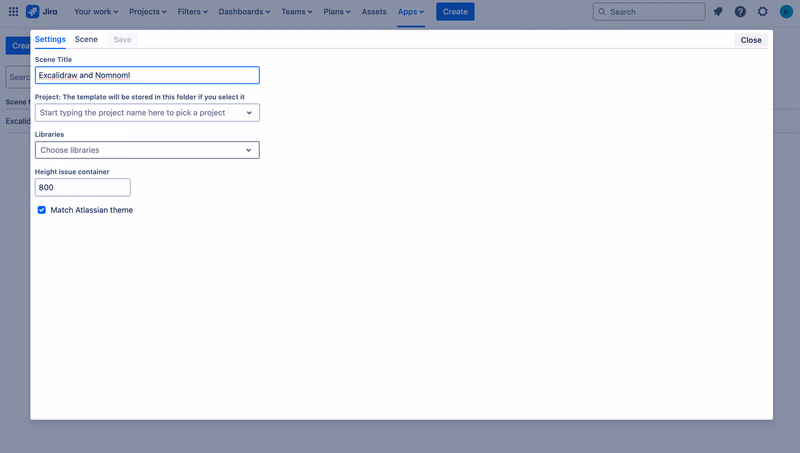
Task: Toggle Match Atlassian theme checkbox
Action: (41, 210)
